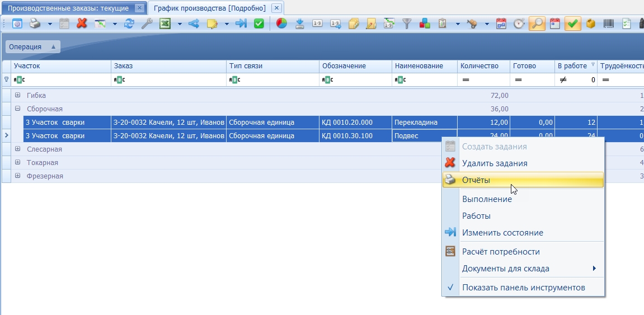
Task: Click the window settings icon at toolbar start
Action: (x=17, y=23)
